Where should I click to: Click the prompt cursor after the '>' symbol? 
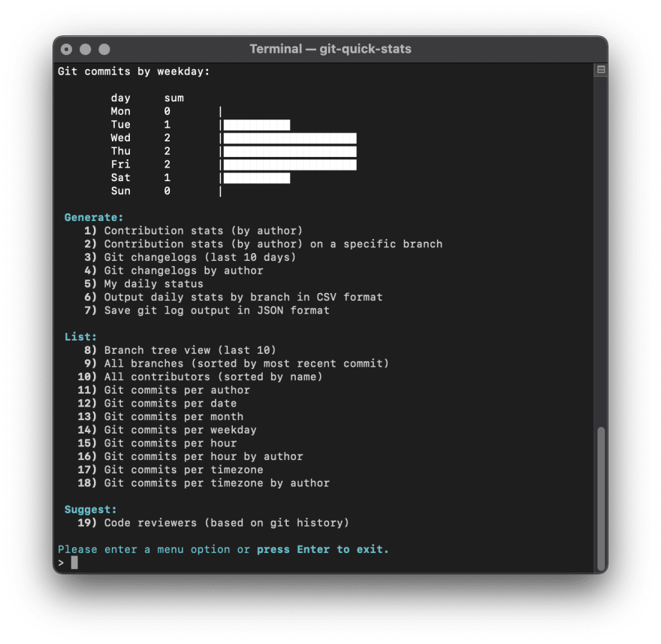click(x=74, y=562)
